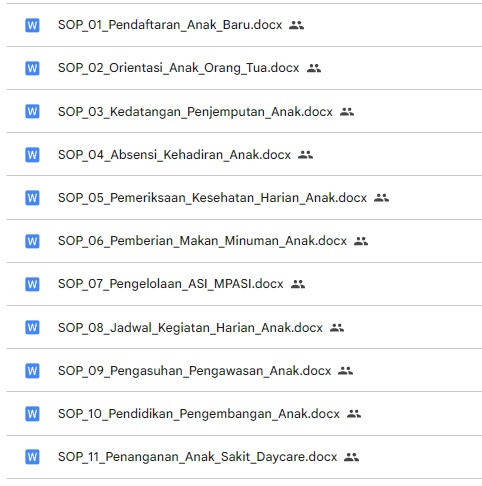Viewport: 482px width, 486px height.
Task: Click Word icon beside SOP_09_Pengasuhan_Pengawasan_Anak.docx
Action: (32, 370)
